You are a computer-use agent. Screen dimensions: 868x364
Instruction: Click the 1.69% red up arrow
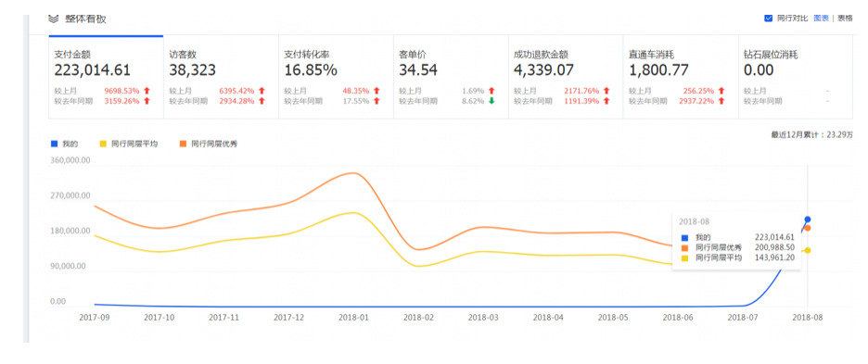coord(491,90)
